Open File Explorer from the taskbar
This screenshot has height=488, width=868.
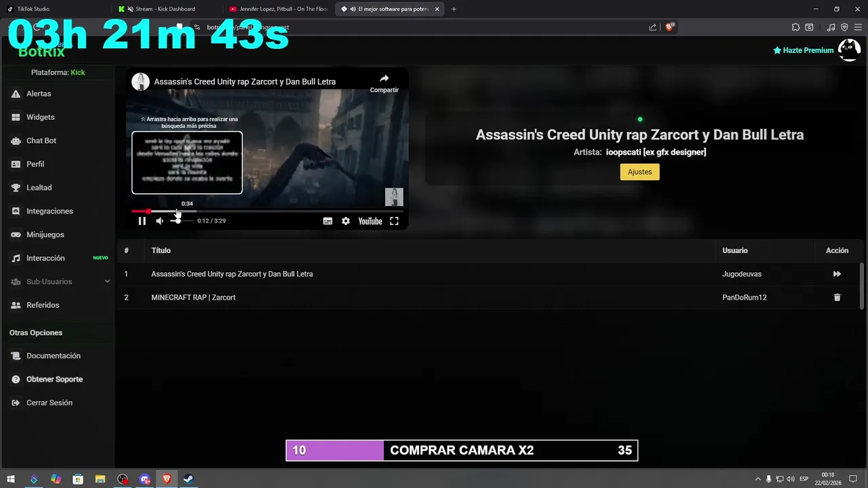pos(100,479)
